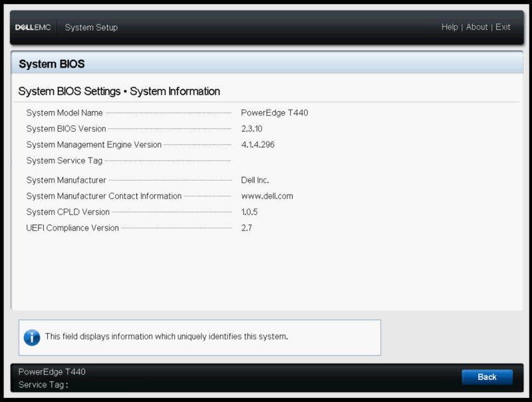Select engine version value 4.1.4.296
Screen dimensions: 532x402
click(x=258, y=145)
